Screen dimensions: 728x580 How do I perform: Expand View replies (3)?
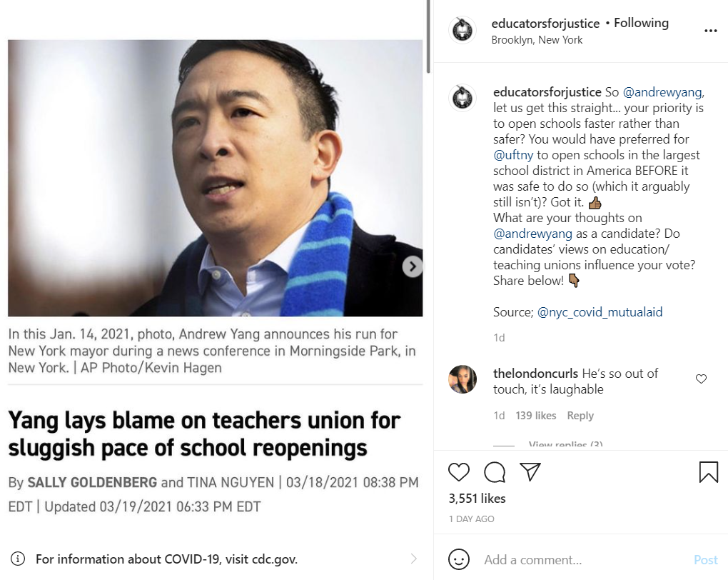pyautogui.click(x=565, y=444)
